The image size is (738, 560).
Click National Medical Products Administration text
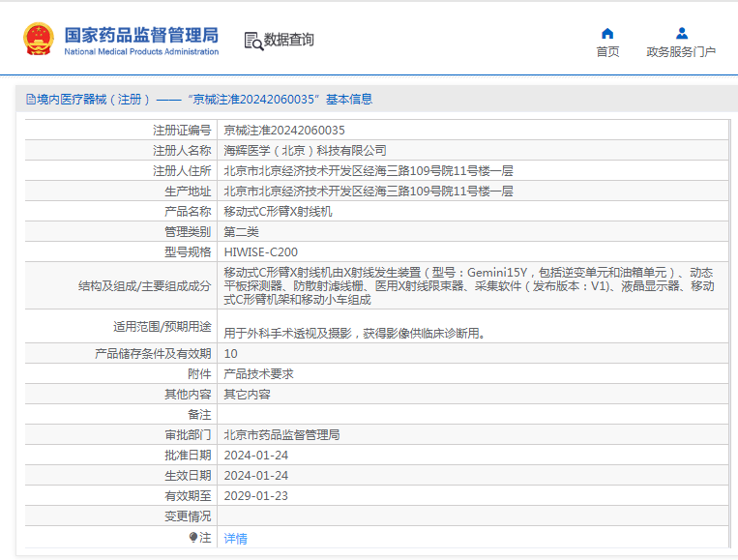(141, 52)
